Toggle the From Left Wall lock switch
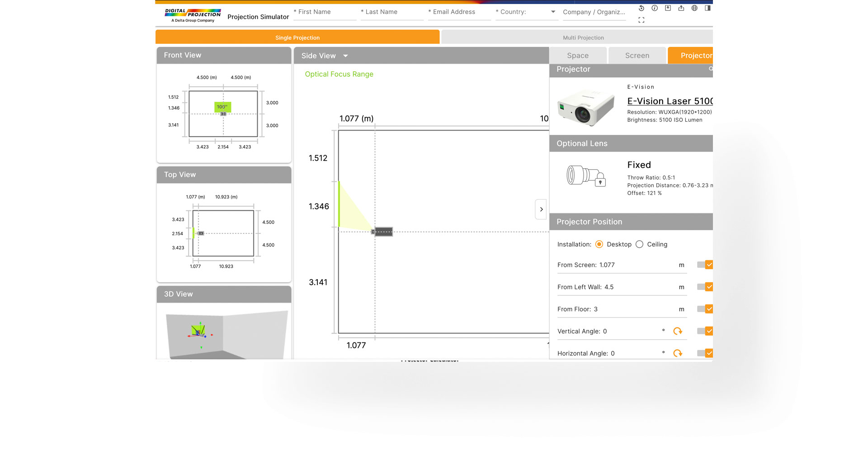868x470 pixels. pos(705,287)
